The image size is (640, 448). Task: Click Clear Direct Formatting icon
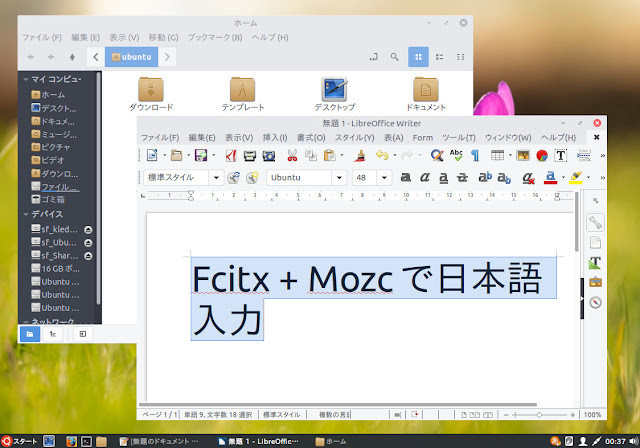coord(529,178)
